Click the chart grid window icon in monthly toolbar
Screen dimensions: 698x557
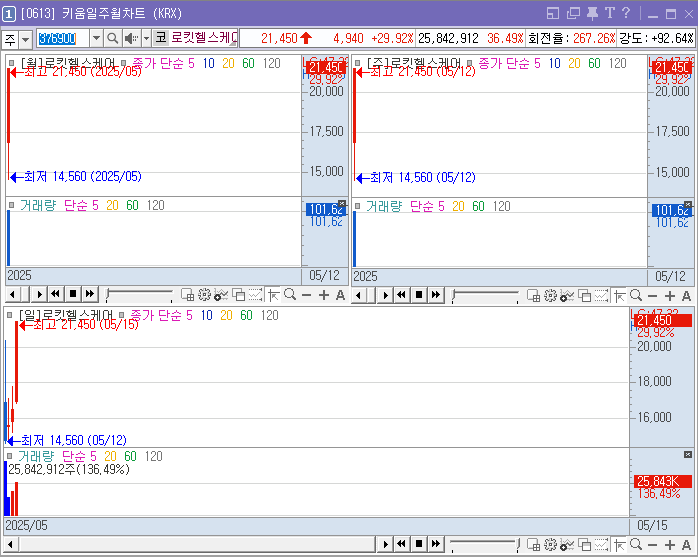point(187,295)
